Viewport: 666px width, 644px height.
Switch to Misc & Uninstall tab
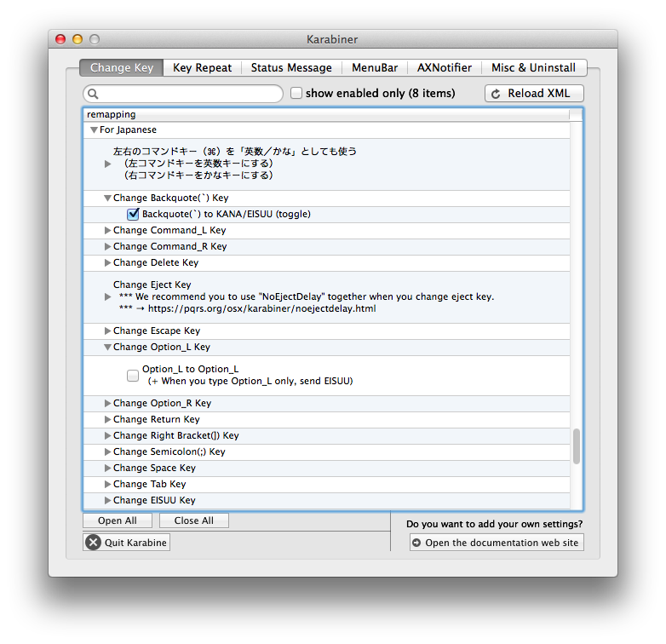(x=533, y=68)
